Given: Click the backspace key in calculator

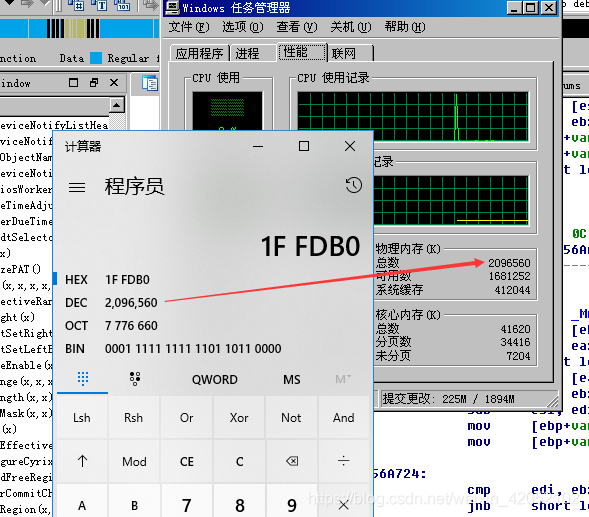Looking at the screenshot, I should 291,461.
